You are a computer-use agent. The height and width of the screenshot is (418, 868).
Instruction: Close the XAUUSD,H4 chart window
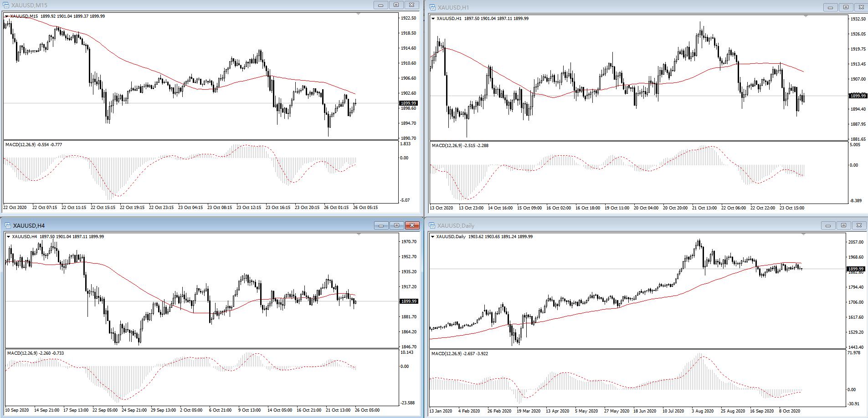coord(412,225)
